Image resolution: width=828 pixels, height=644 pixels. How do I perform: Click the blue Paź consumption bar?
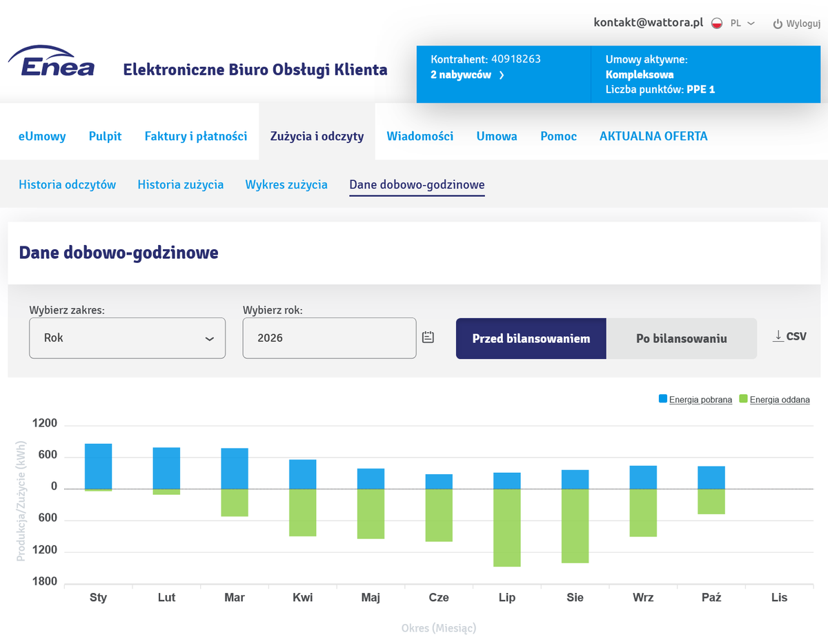pos(711,478)
